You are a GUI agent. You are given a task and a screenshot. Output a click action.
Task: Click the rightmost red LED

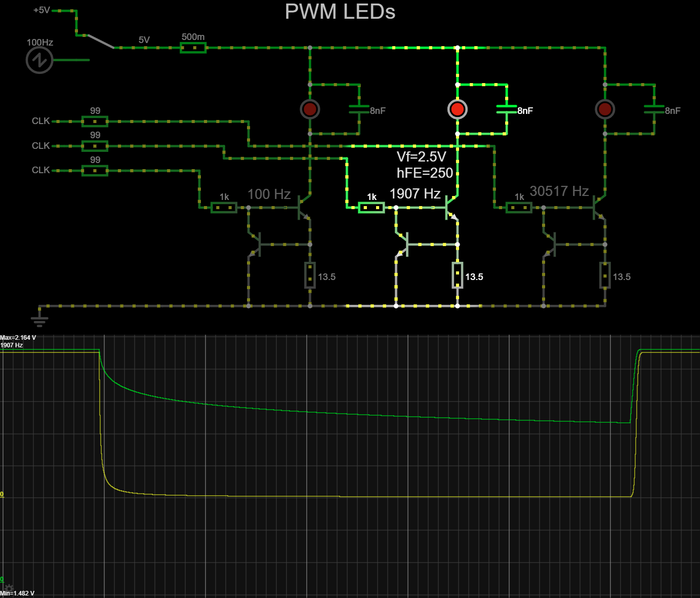605,109
